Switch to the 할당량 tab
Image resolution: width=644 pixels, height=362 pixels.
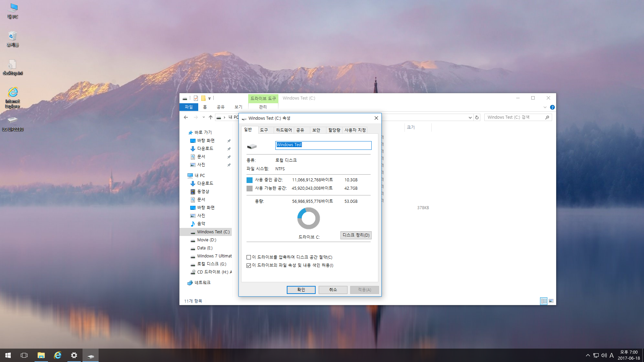[334, 130]
